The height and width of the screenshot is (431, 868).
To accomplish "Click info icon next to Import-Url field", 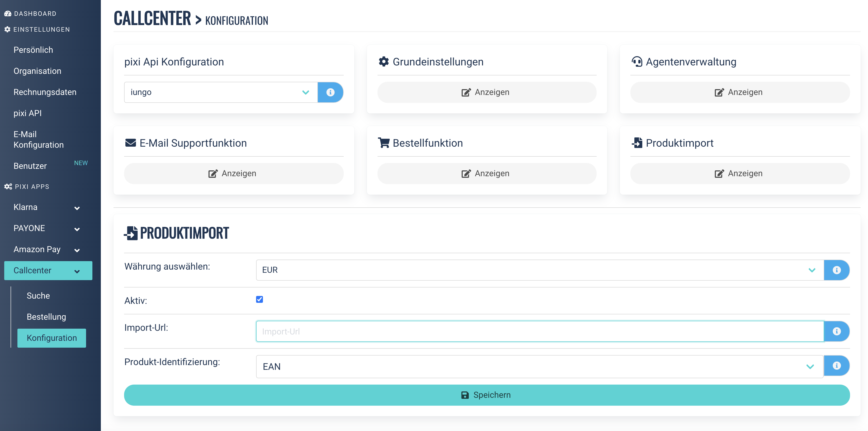I will [836, 331].
